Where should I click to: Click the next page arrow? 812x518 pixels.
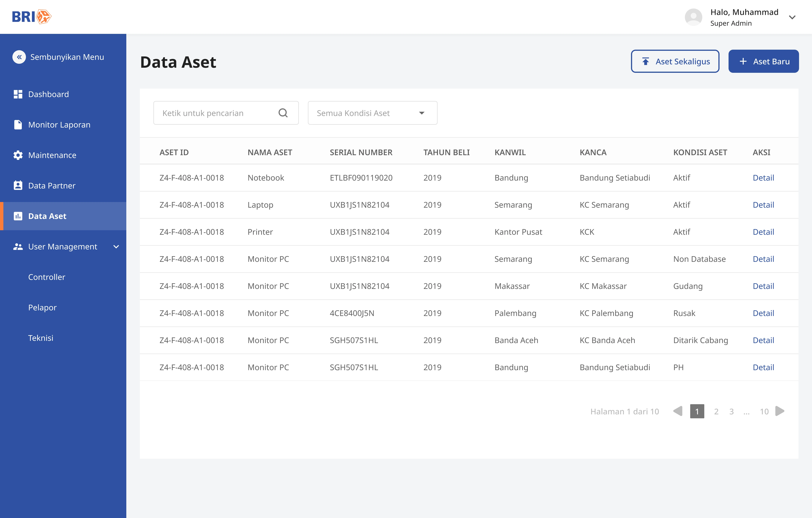tap(780, 411)
